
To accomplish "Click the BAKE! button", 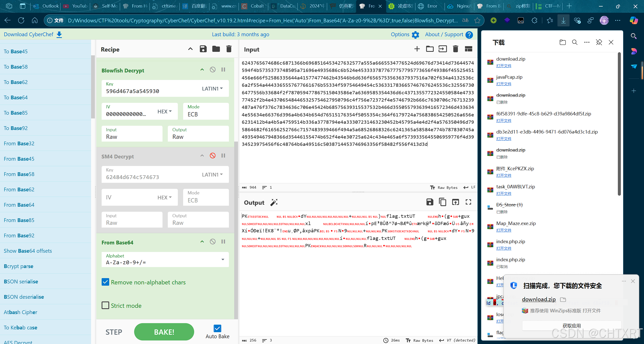I will tap(164, 332).
